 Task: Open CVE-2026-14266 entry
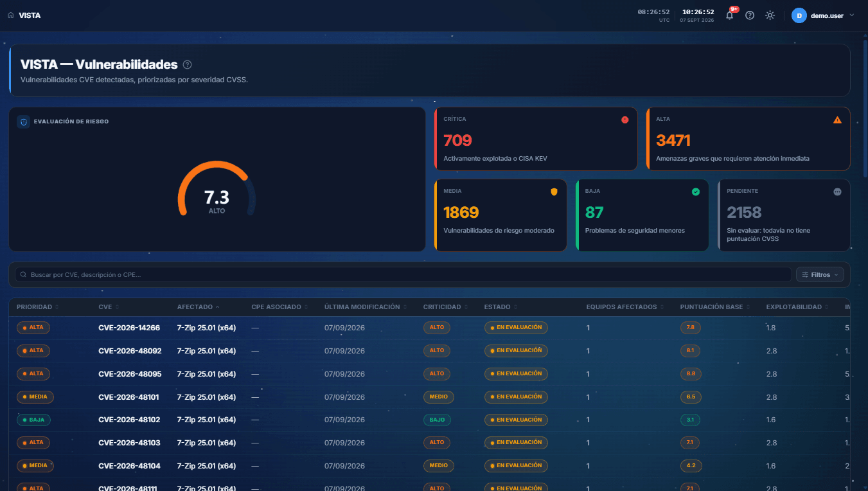(x=129, y=328)
